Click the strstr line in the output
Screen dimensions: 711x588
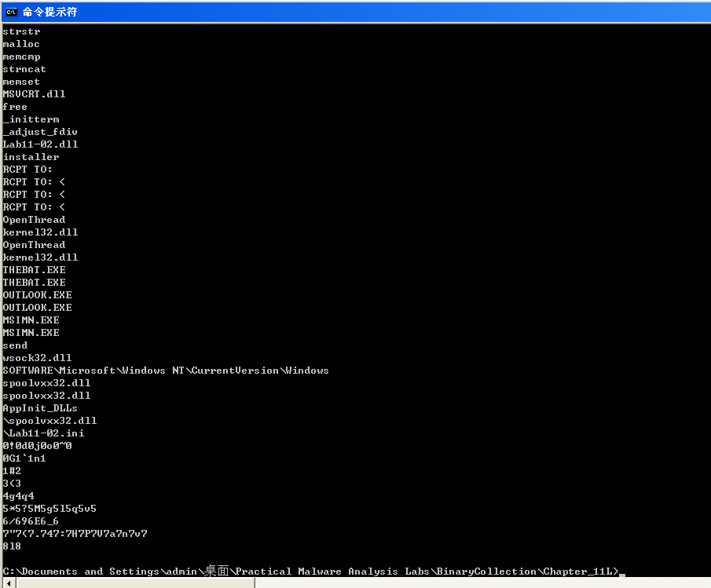coord(21,31)
